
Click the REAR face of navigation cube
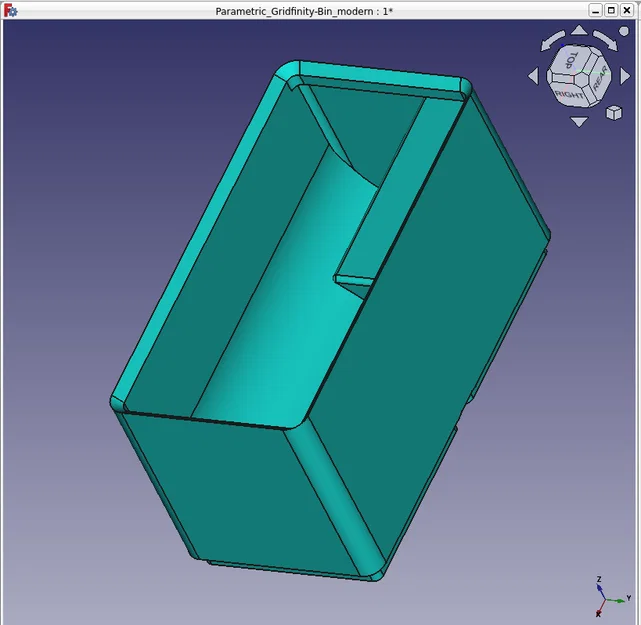coord(599,78)
